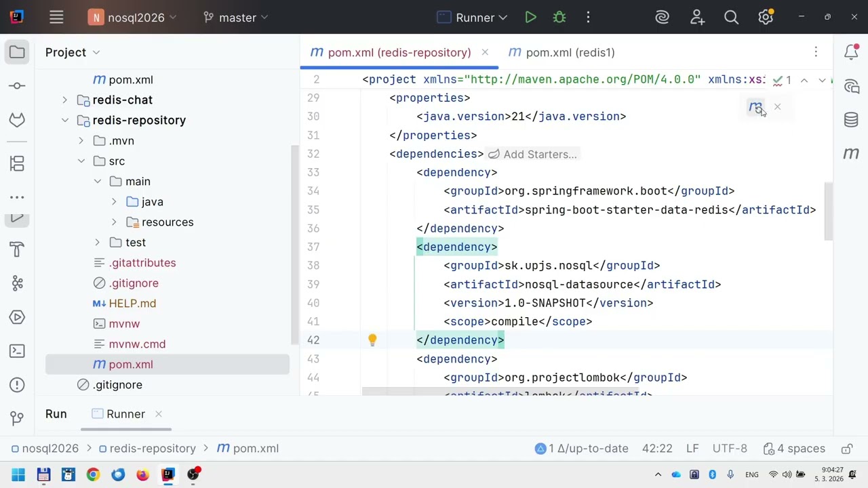The height and width of the screenshot is (488, 868).
Task: Toggle read-only lock icon in status bar
Action: tap(846, 449)
